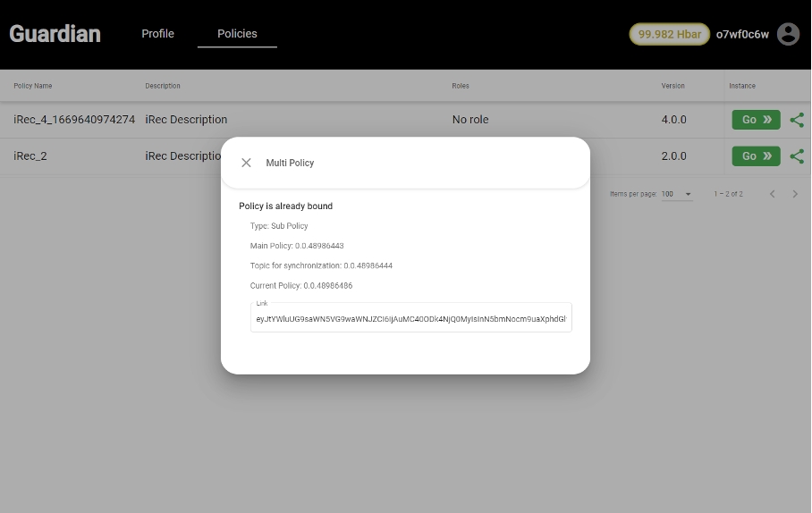812x513 pixels.
Task: Click the iRec_2 policy name
Action: point(30,156)
